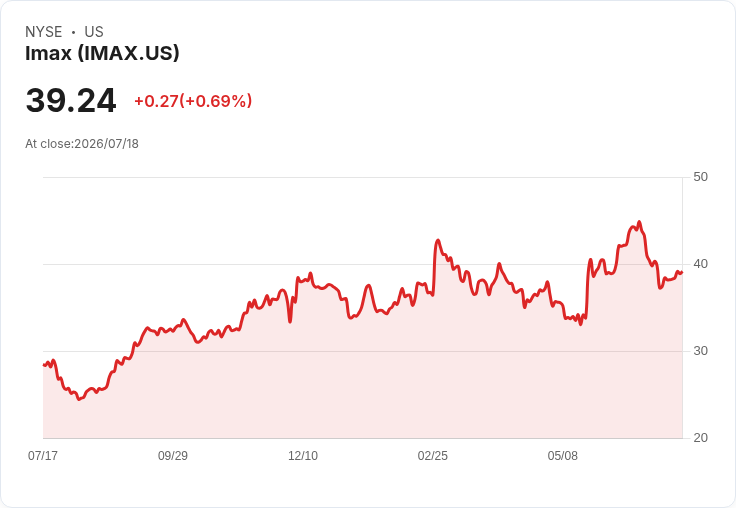Viewport: 736px width, 508px height.
Task: Click the 12/10 date axis label
Action: point(303,455)
